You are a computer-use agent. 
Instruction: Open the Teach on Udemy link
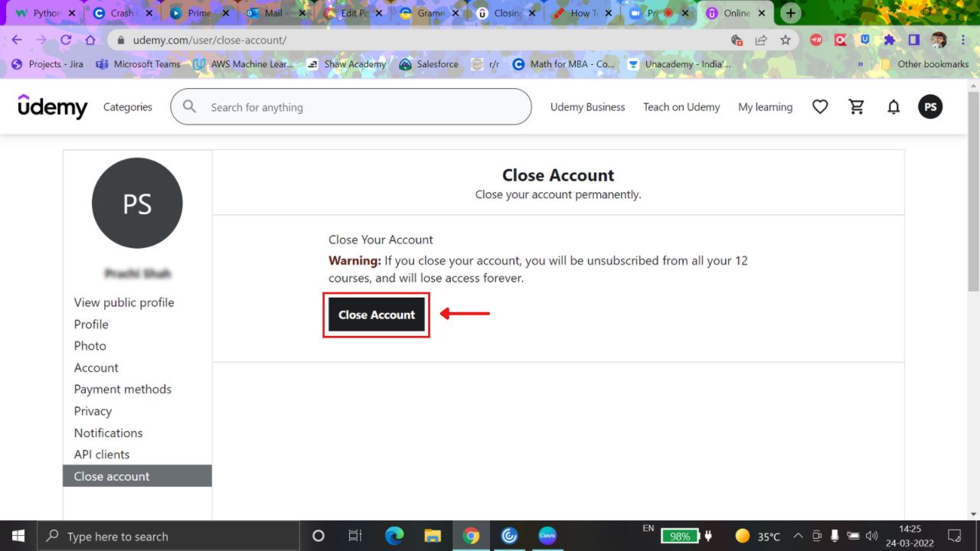point(681,107)
